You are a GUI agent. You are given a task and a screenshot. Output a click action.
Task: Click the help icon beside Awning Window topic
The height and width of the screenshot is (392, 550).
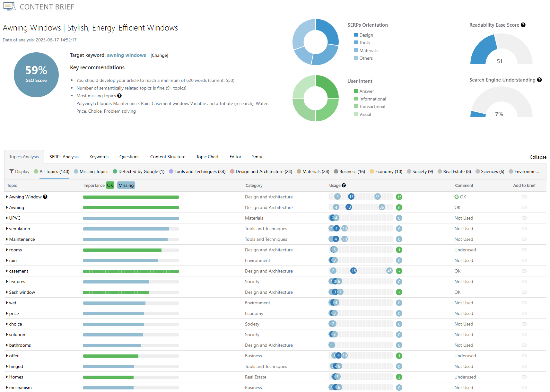click(x=45, y=196)
